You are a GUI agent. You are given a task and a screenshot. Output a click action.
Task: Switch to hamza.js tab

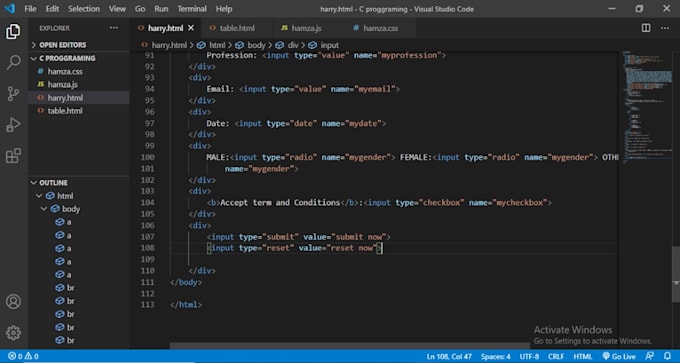306,28
